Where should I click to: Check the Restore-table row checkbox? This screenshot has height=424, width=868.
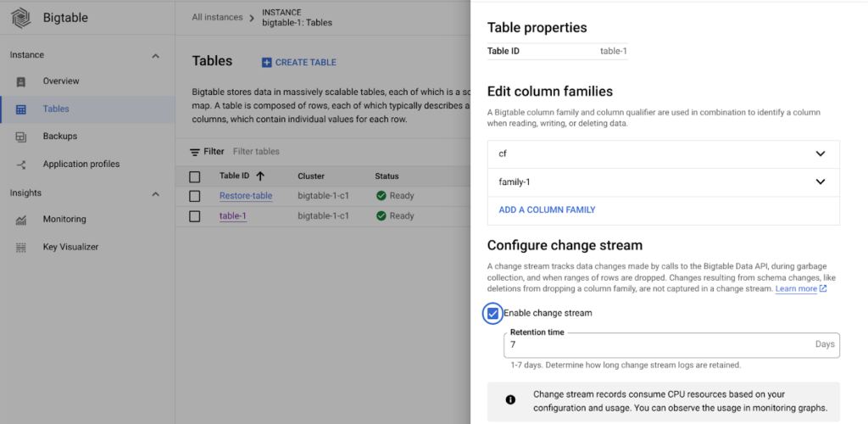[195, 196]
